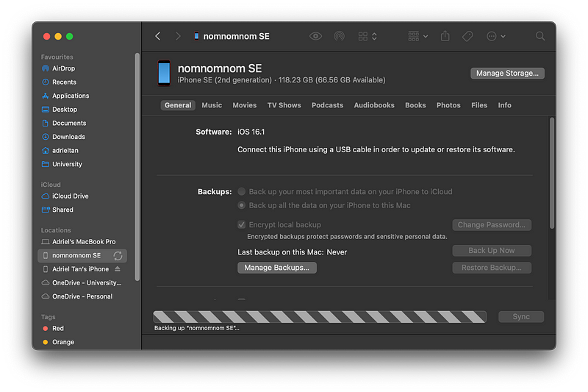Image resolution: width=588 pixels, height=392 pixels.
Task: Click the 'Backing up "nomnomnom SE"...' status text
Action: (196, 328)
